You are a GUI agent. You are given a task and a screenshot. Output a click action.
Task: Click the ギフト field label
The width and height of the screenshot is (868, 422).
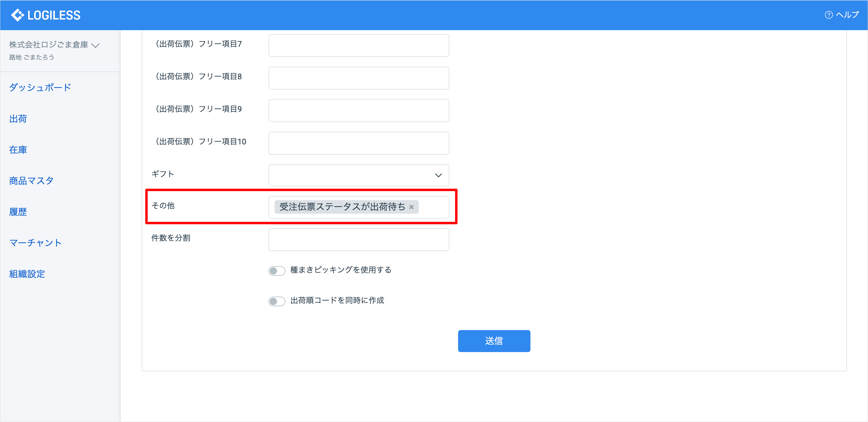pyautogui.click(x=163, y=174)
